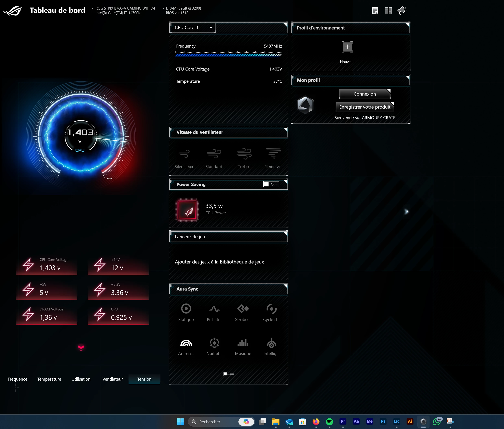Image resolution: width=504 pixels, height=429 pixels.
Task: Toggle the Power Saving OFF switch
Action: (271, 184)
